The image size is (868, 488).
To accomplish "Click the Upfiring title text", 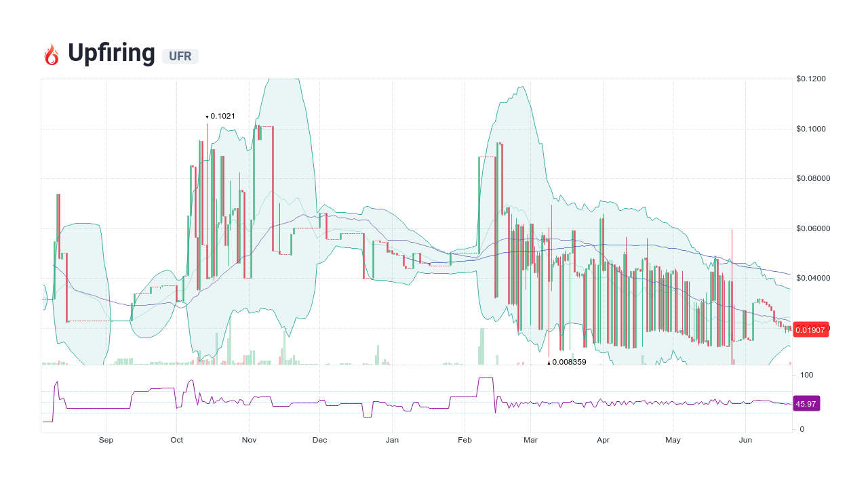I will pyautogui.click(x=112, y=52).
